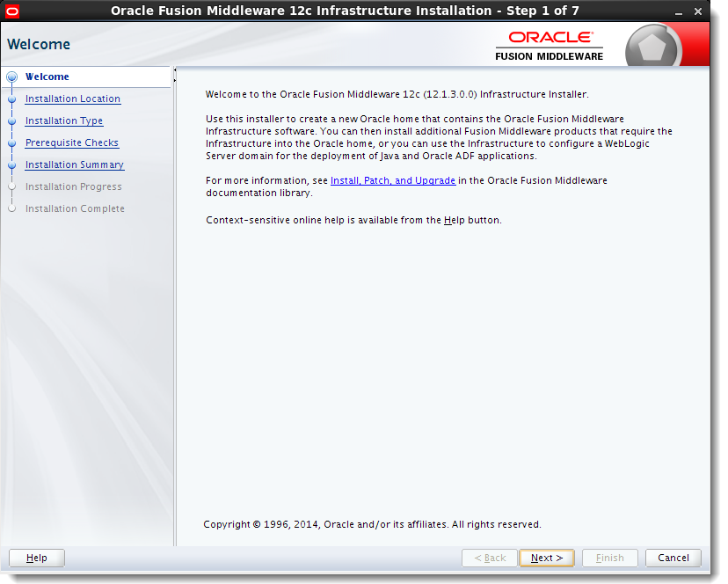Image resolution: width=728 pixels, height=584 pixels.
Task: Open the Install, Patch, and Upgrade link
Action: (x=393, y=180)
